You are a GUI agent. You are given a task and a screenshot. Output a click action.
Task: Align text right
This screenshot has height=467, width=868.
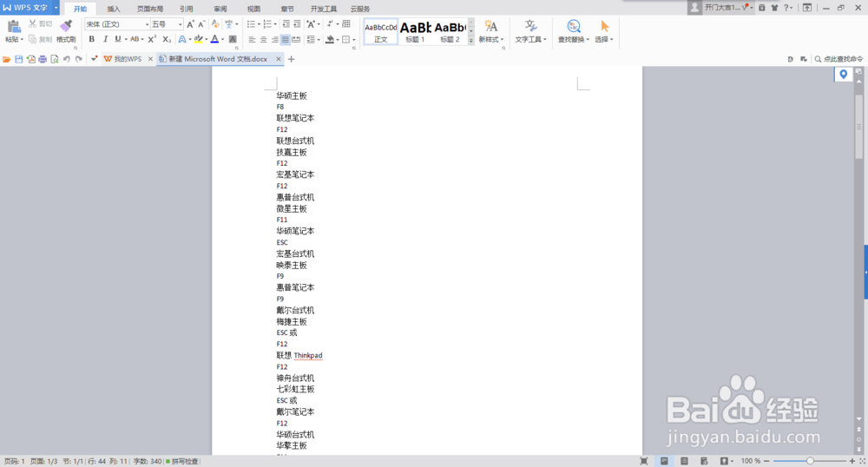click(274, 39)
